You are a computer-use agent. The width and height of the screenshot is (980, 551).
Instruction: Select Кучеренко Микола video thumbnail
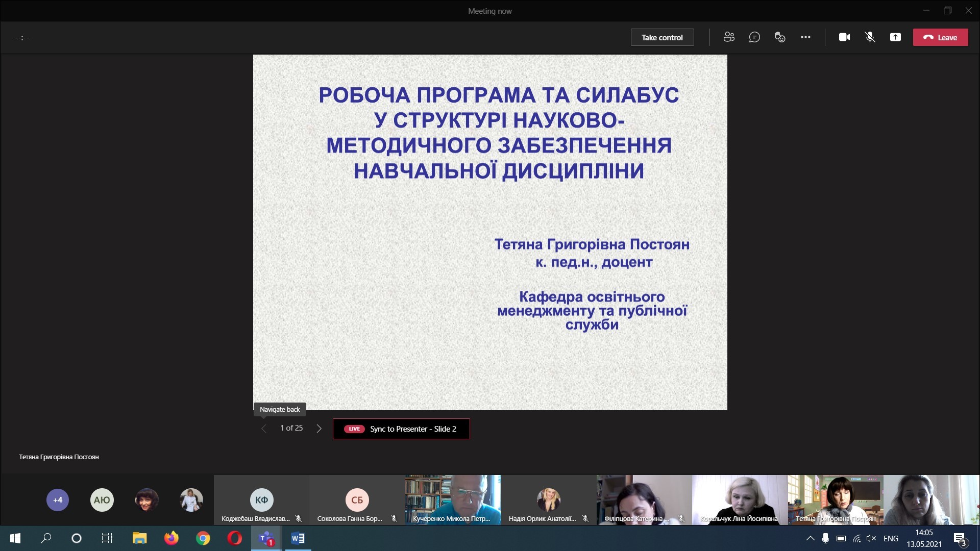(x=453, y=500)
